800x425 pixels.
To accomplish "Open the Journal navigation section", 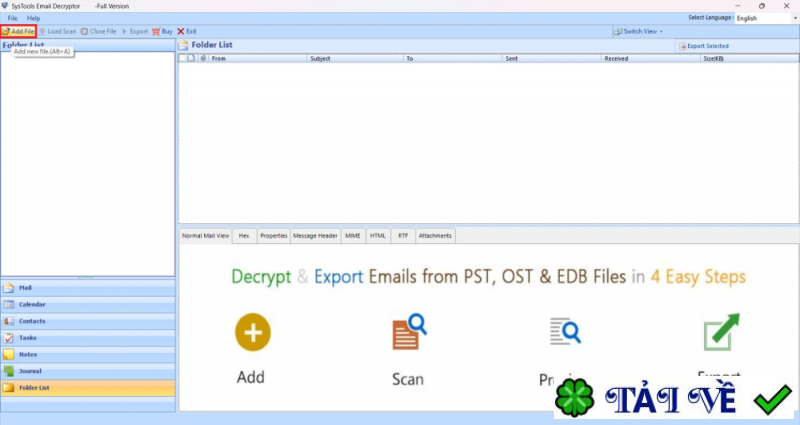I will tap(88, 371).
